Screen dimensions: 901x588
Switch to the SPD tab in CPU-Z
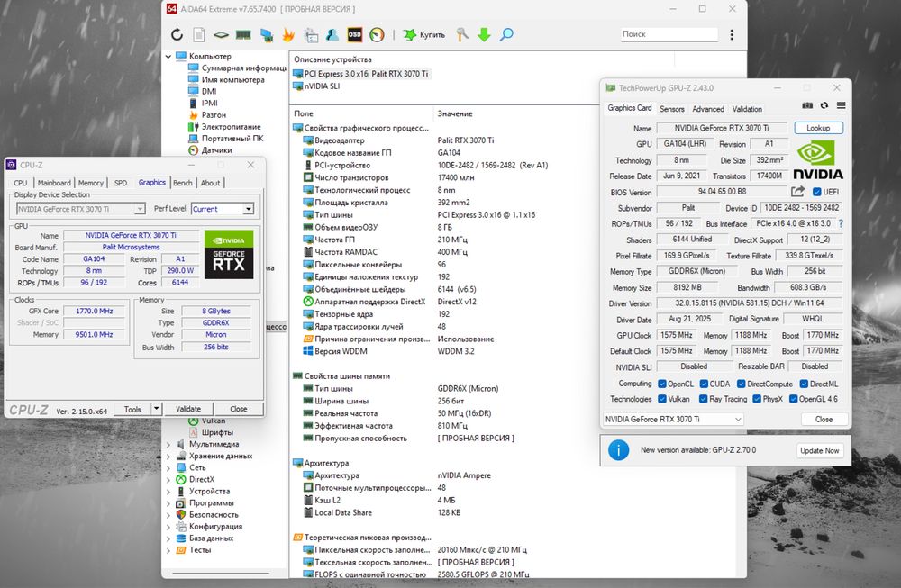click(121, 183)
